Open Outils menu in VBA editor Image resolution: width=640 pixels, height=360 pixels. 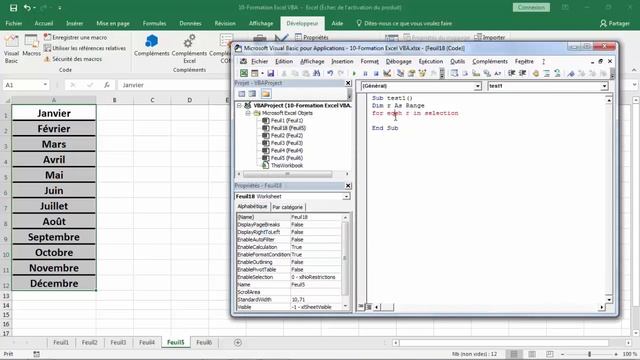(x=458, y=61)
